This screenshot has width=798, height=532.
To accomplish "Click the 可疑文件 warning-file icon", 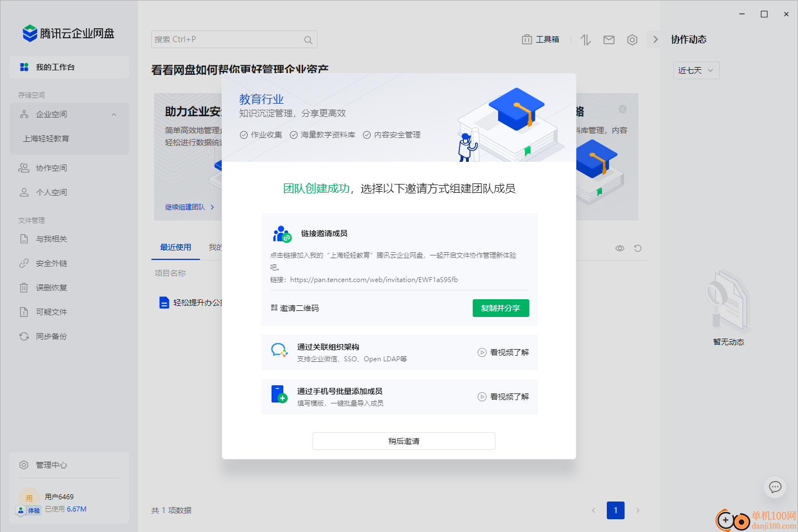I will click(x=24, y=312).
